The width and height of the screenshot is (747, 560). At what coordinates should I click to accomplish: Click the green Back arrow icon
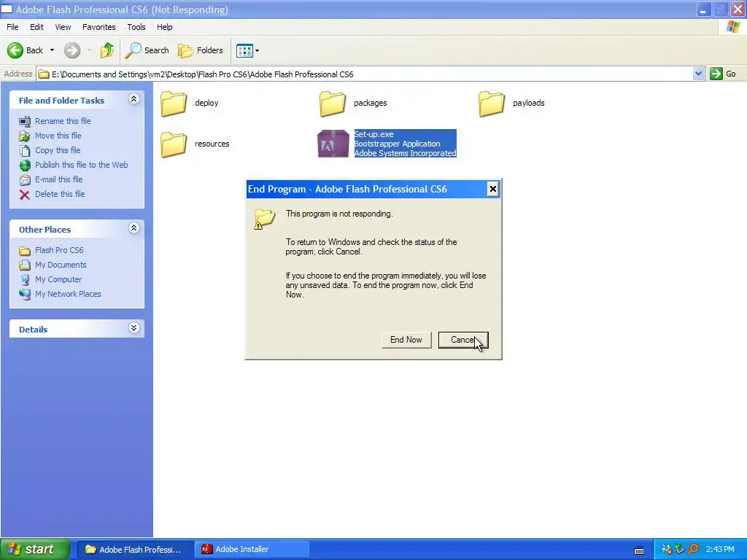tap(15, 50)
